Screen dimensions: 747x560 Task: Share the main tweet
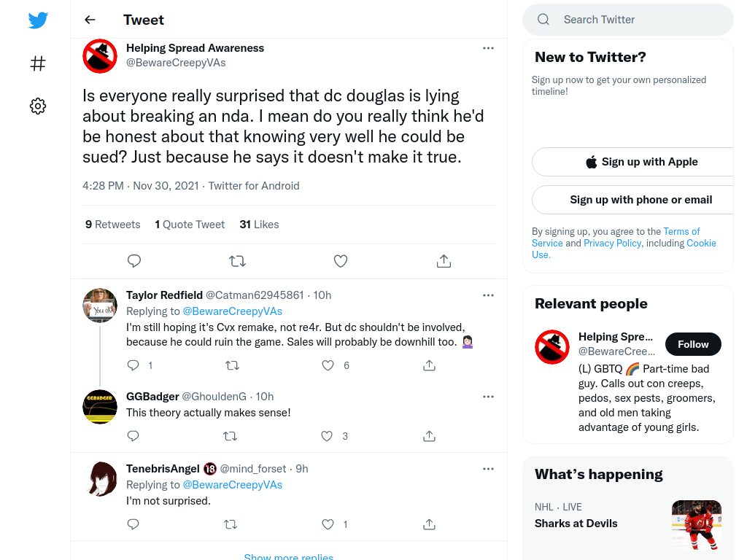pyautogui.click(x=444, y=261)
